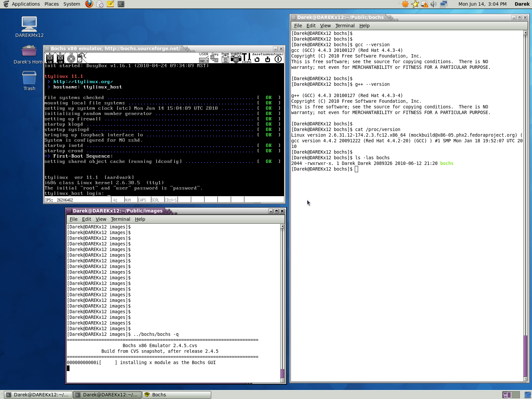Open Terminal menu in bochs terminal window
Screen dimensions: 532x399
[345, 26]
